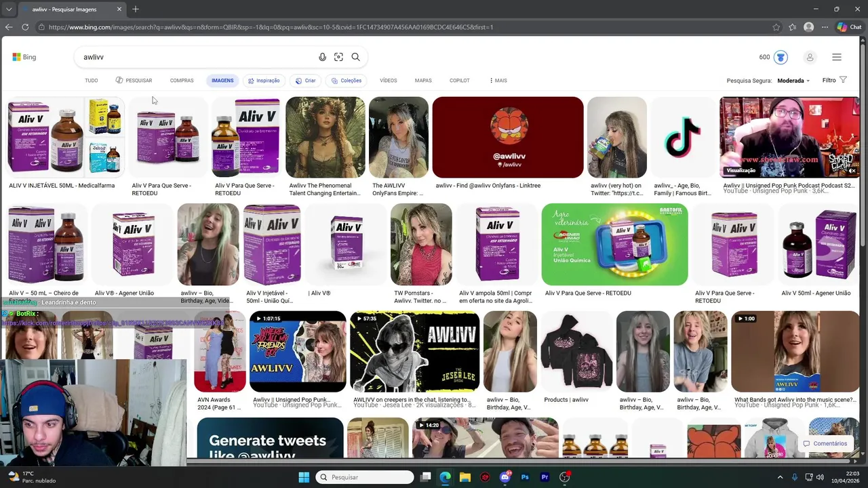Open Discord from the taskbar

(505, 477)
